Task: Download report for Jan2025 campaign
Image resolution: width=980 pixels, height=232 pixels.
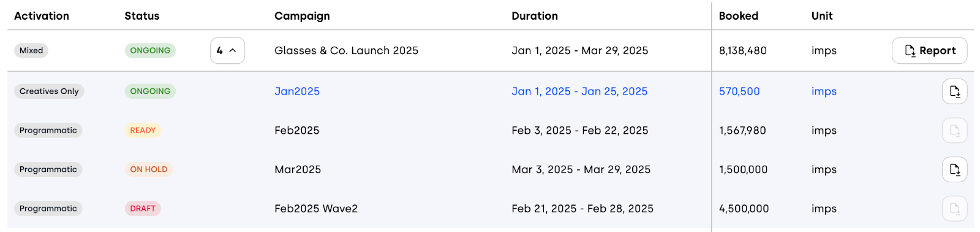Action: [x=954, y=91]
